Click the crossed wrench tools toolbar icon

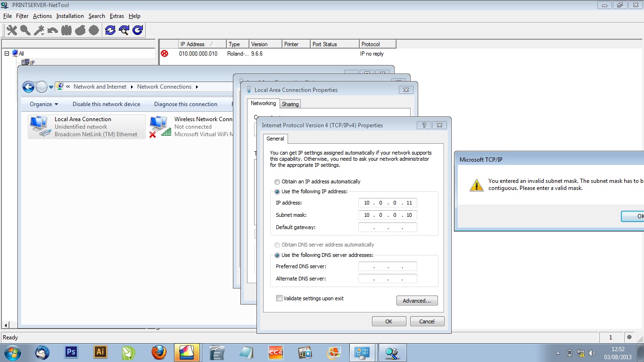[x=12, y=30]
